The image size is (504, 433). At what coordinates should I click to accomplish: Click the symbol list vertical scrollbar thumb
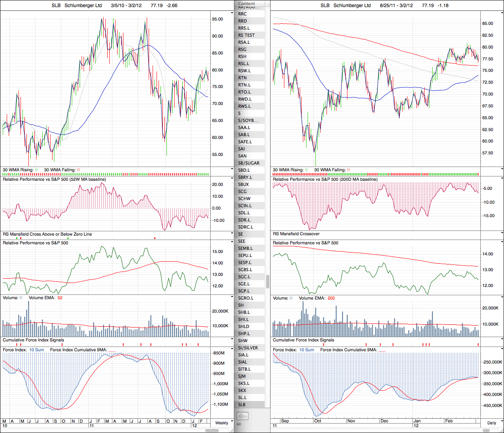(268, 281)
